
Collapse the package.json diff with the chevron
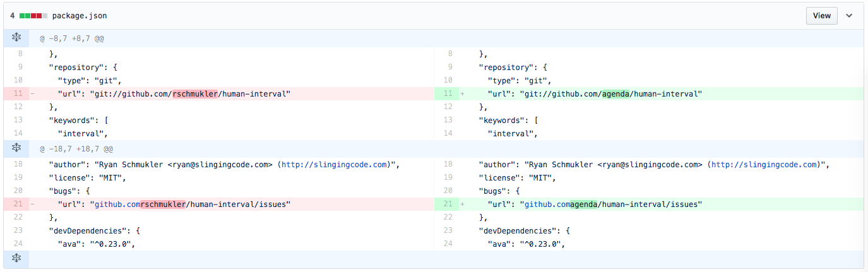pos(849,16)
